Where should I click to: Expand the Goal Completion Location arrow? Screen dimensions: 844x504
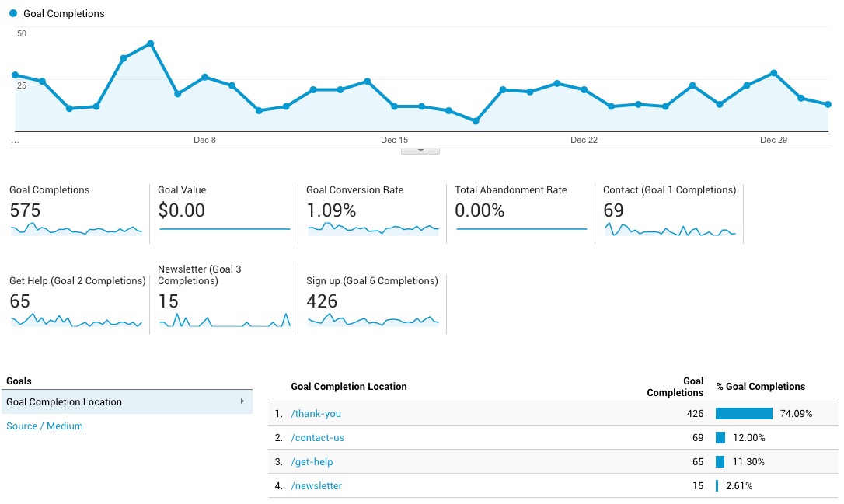coord(242,401)
